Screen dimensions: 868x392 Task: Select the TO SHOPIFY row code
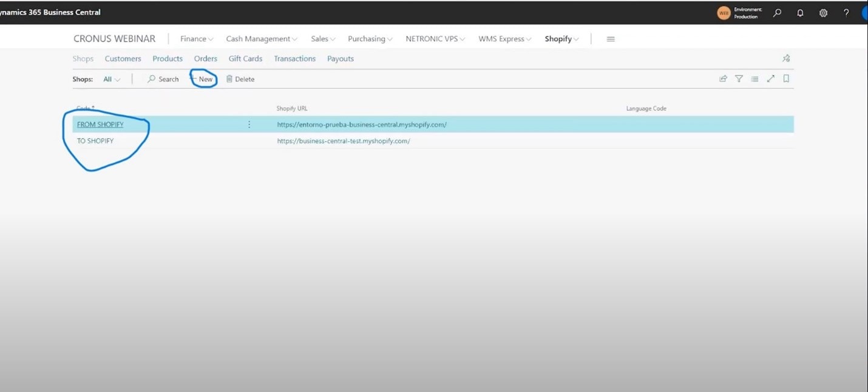coord(95,141)
